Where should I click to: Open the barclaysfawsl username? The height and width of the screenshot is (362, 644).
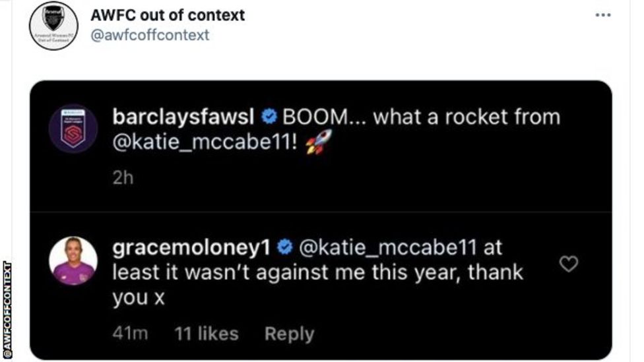coord(185,117)
